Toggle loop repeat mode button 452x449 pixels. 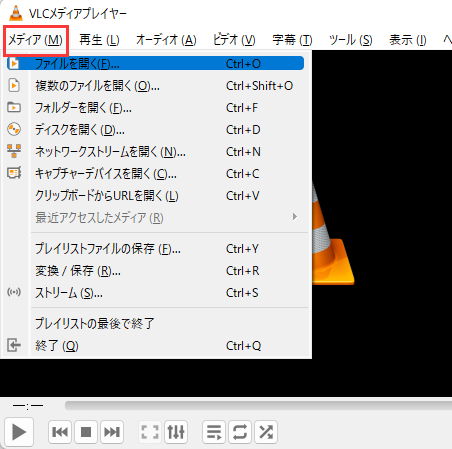(x=240, y=432)
